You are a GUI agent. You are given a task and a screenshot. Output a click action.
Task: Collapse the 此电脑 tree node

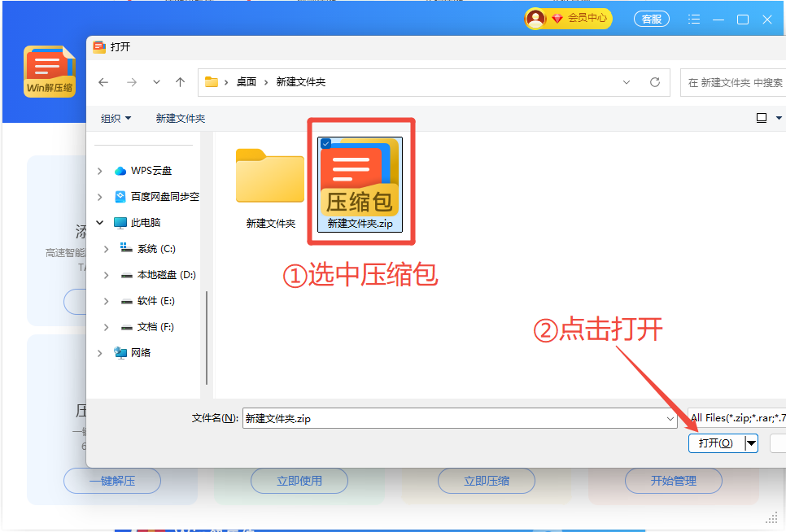point(100,222)
